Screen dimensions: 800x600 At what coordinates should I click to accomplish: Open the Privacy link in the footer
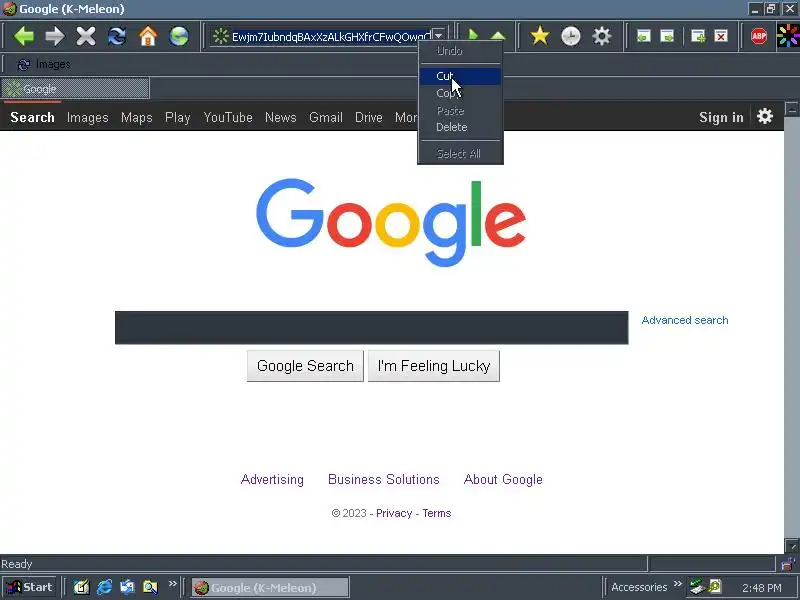394,513
